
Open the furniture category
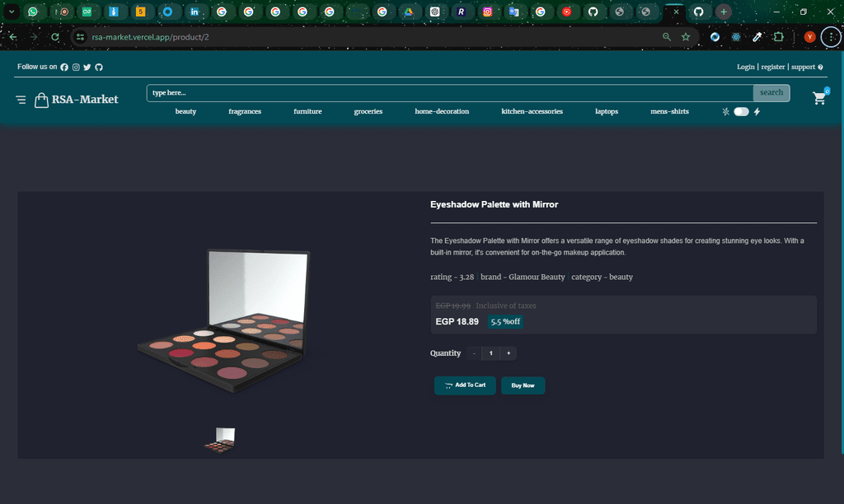coord(308,111)
